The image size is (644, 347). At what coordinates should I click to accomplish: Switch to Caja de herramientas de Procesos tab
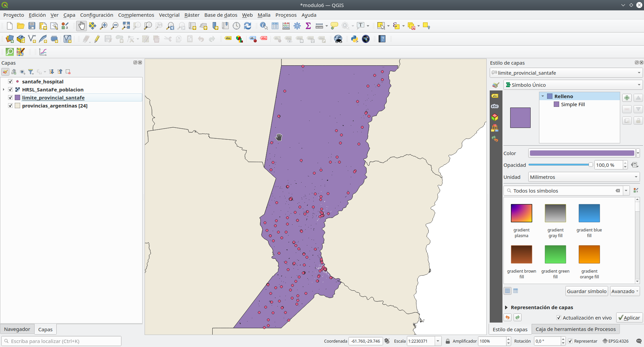coord(576,329)
